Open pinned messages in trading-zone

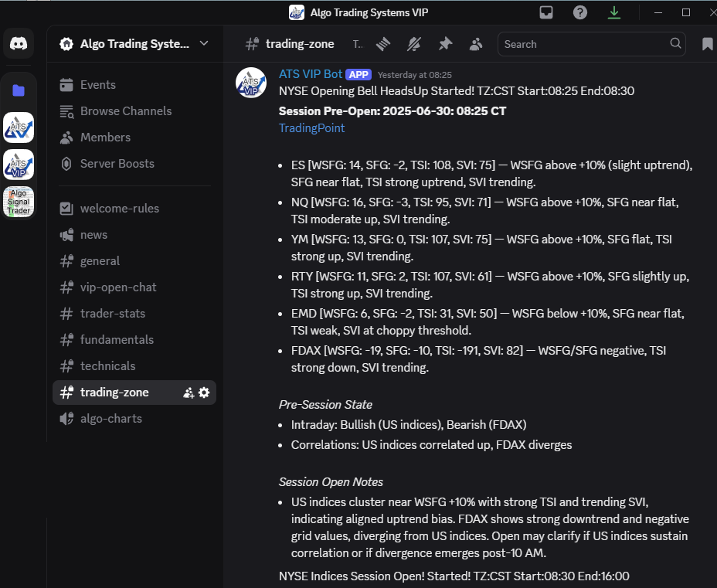[445, 44]
